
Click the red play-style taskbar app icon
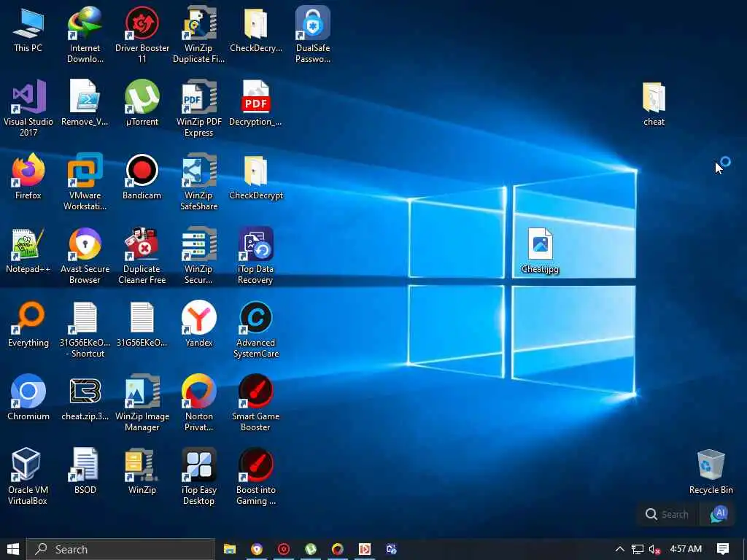tap(365, 549)
